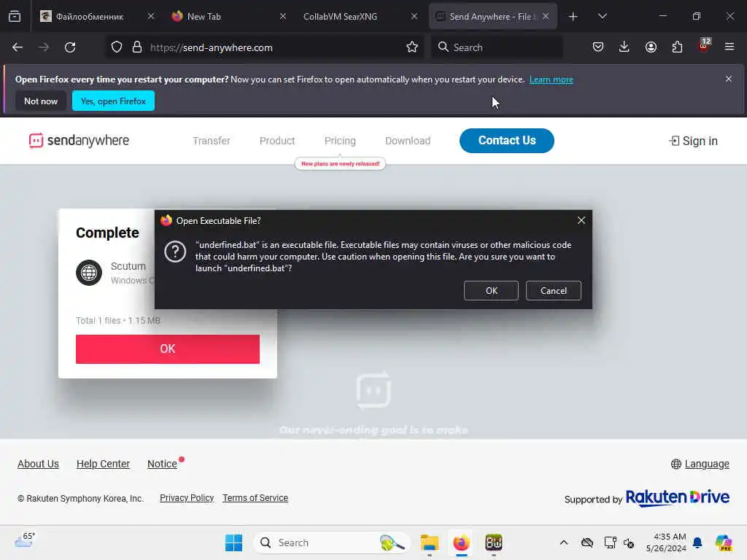This screenshot has width=747, height=560.
Task: Open the Copilot preview icon
Action: pos(724,542)
